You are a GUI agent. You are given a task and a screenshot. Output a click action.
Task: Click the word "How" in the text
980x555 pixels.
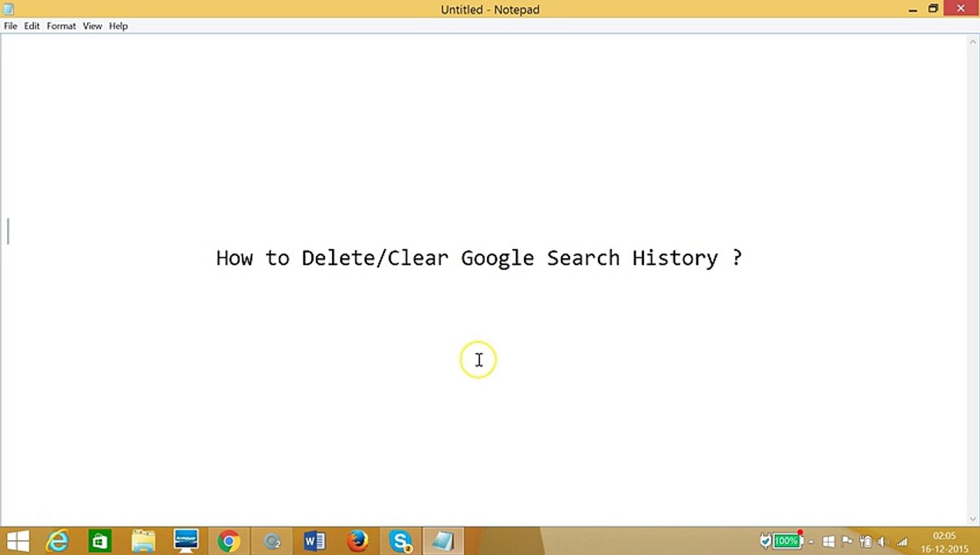pos(234,258)
